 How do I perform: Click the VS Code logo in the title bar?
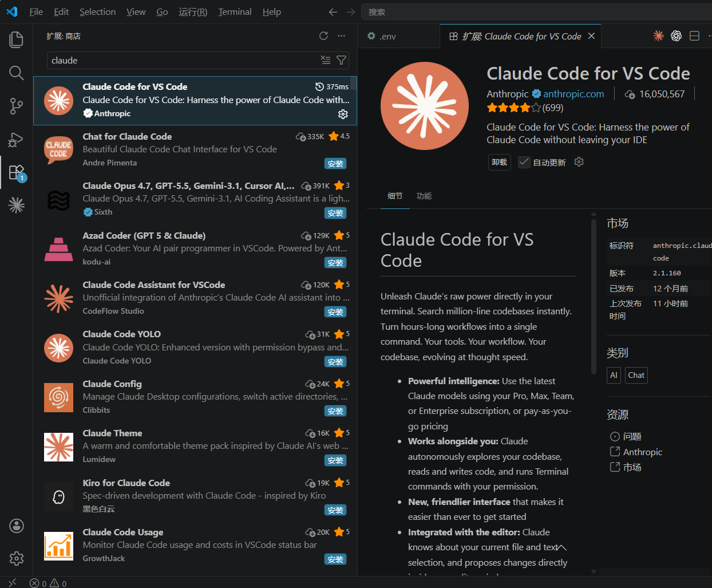pos(12,11)
